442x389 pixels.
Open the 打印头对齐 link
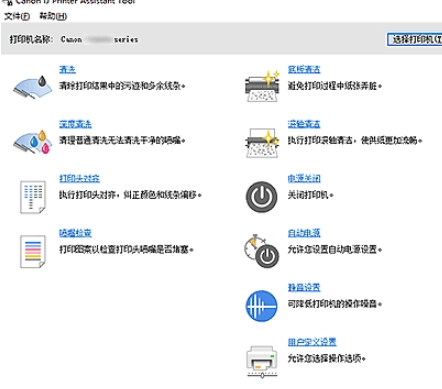click(x=79, y=178)
